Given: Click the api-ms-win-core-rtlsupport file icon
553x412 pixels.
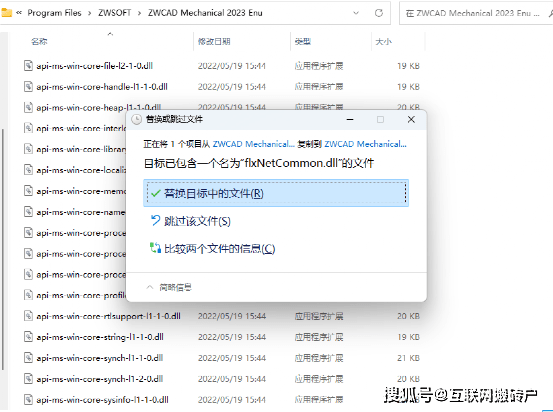Looking at the screenshot, I should pos(28,316).
